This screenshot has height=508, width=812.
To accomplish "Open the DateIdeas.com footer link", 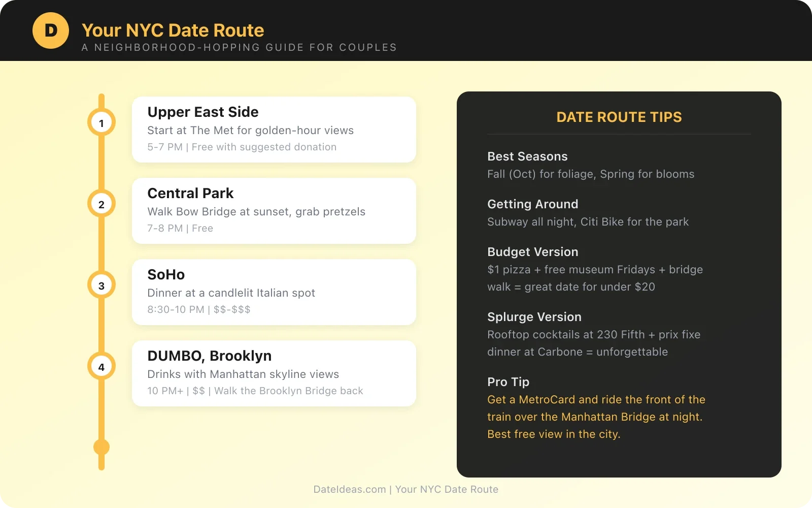I will coord(349,489).
